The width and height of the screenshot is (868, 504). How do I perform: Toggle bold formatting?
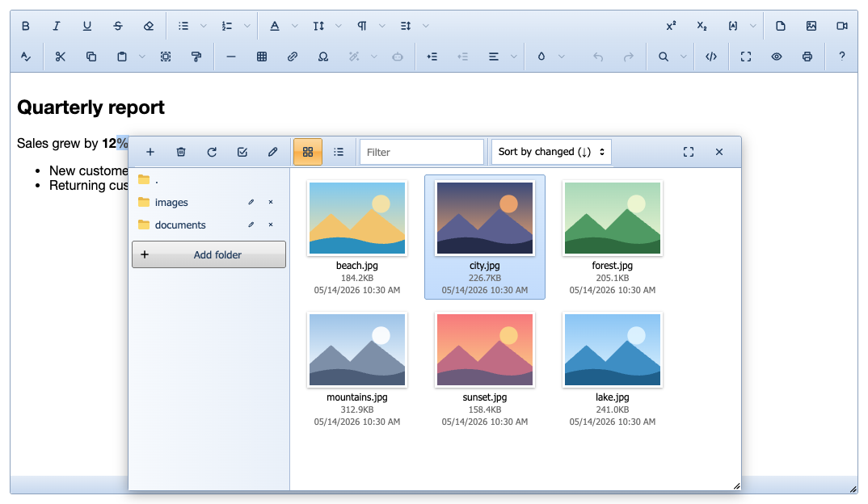pyautogui.click(x=26, y=26)
